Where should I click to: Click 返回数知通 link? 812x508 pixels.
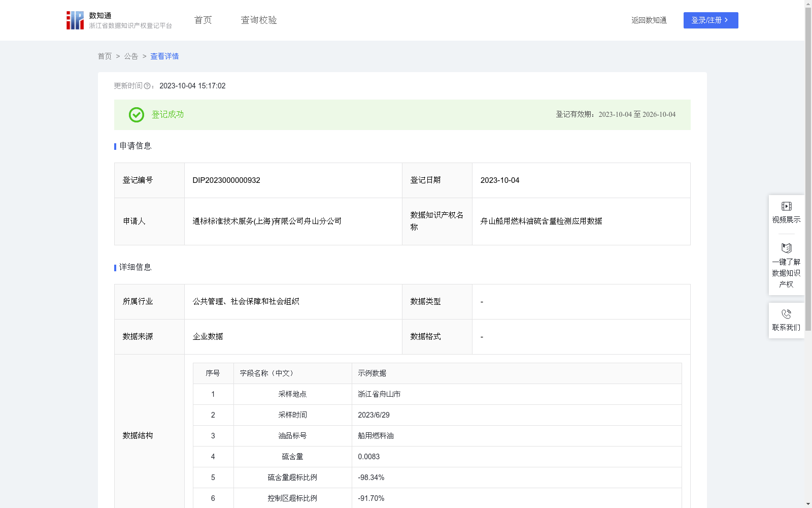pos(649,20)
